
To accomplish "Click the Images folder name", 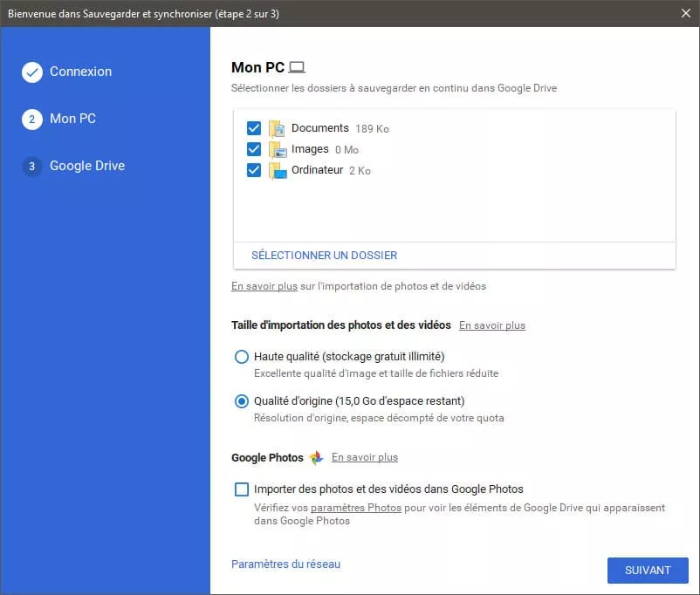I will click(310, 149).
